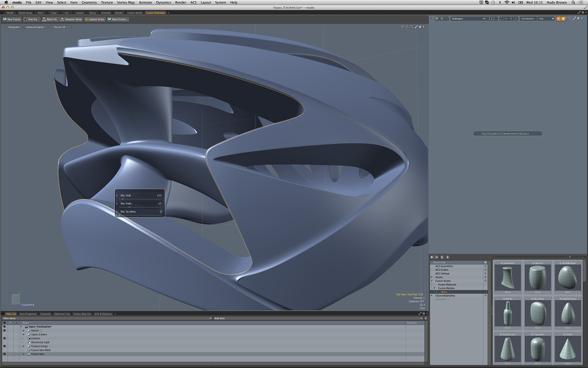588x368 pixels.
Task: Toggle visibility eye for the Sketch item
Action: point(5,331)
